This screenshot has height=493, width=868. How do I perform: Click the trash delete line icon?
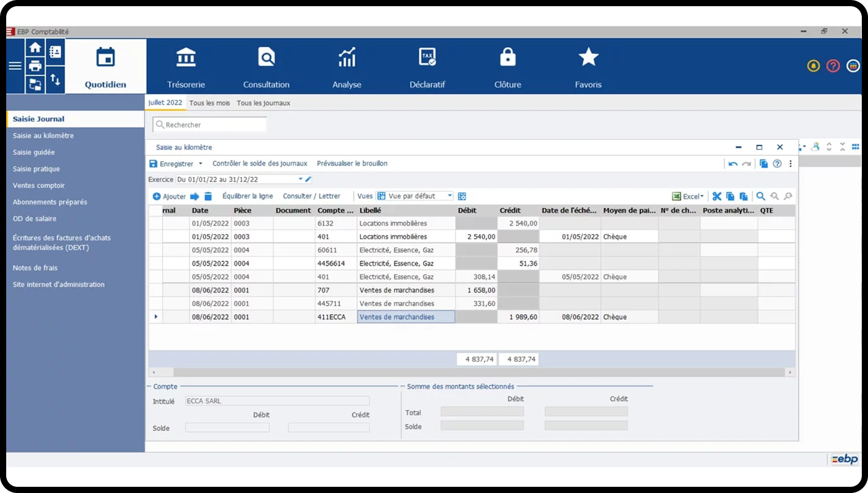pos(208,196)
